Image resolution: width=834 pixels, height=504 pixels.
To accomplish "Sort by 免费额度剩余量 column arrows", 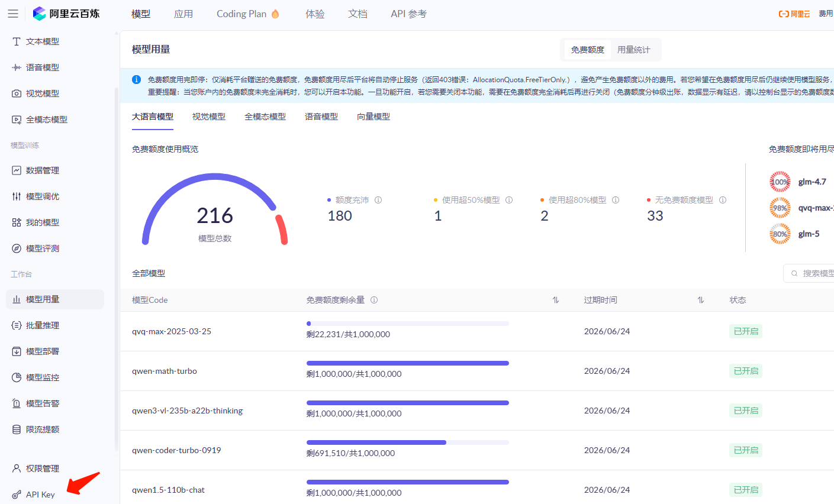I will tap(556, 300).
